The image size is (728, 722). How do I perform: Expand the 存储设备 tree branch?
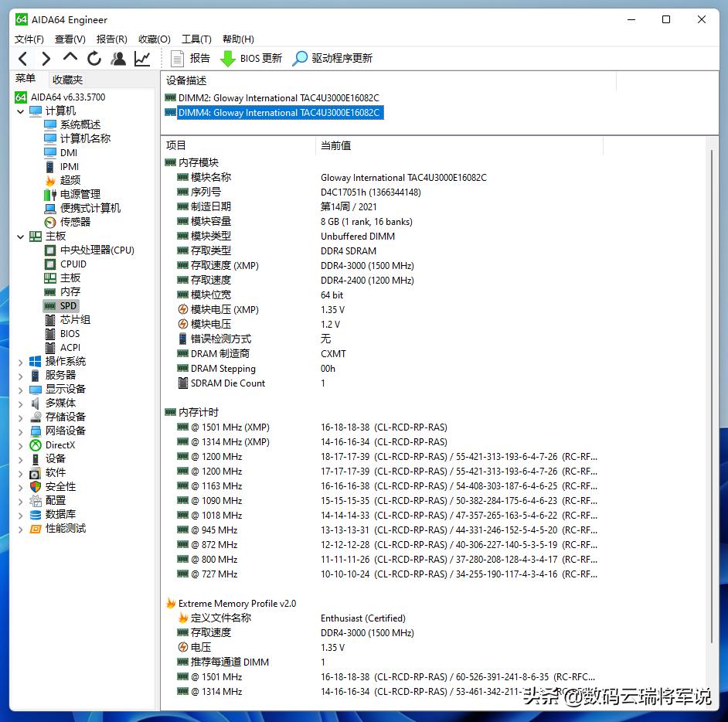coord(21,417)
